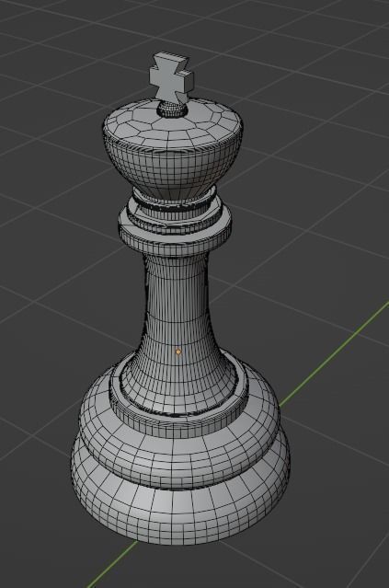Select the orange origin point on the king

pyautogui.click(x=178, y=352)
